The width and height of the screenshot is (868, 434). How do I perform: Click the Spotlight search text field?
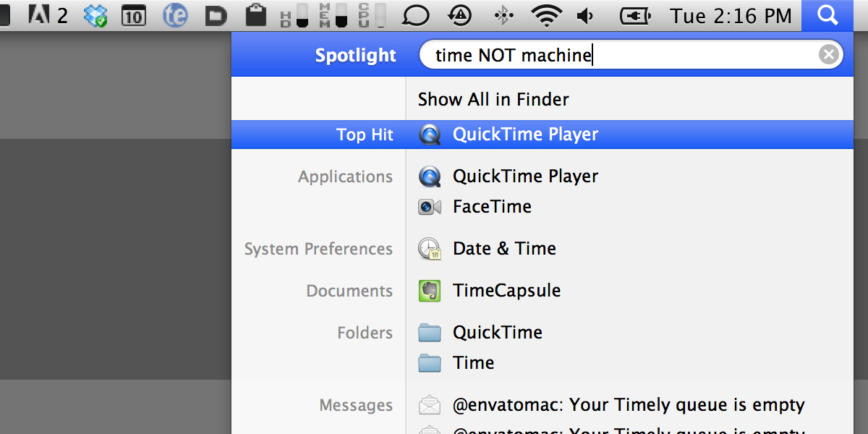(631, 55)
